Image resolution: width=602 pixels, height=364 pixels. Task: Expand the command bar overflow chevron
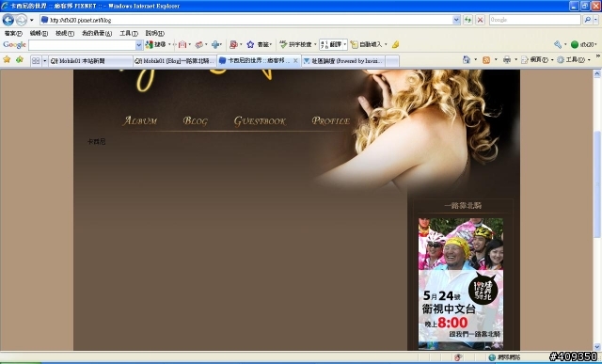click(x=598, y=56)
